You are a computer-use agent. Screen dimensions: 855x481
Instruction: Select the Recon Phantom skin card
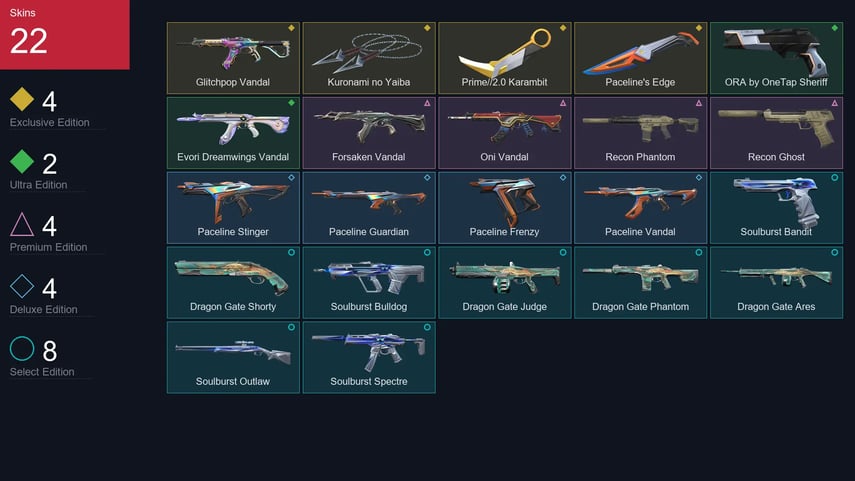[641, 133]
